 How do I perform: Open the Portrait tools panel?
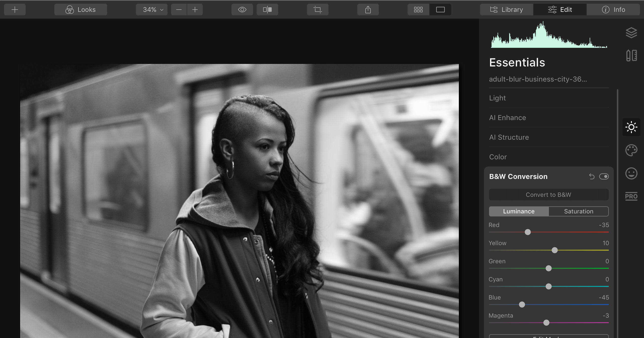point(632,173)
